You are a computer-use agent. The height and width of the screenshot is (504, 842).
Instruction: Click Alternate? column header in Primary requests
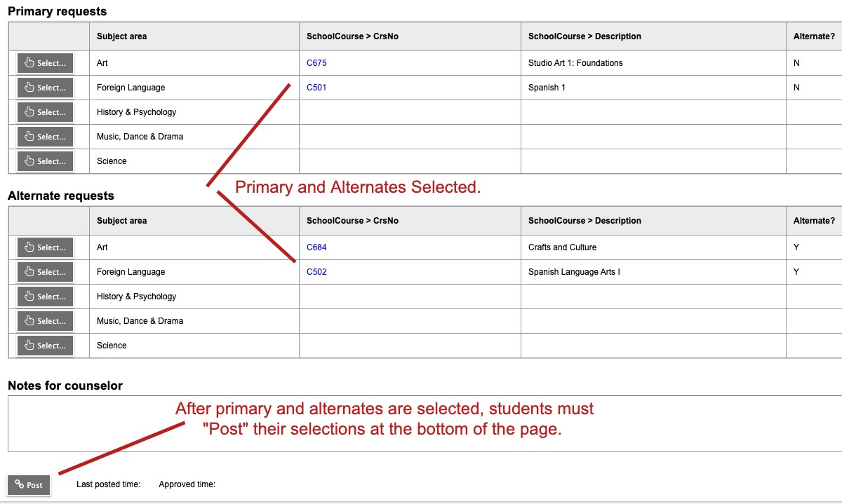(x=814, y=36)
